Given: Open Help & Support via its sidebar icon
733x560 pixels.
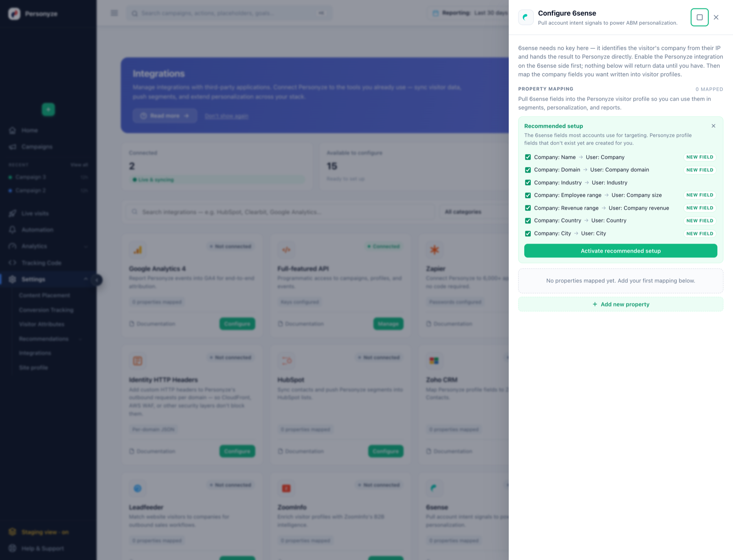Looking at the screenshot, I should (x=13, y=548).
